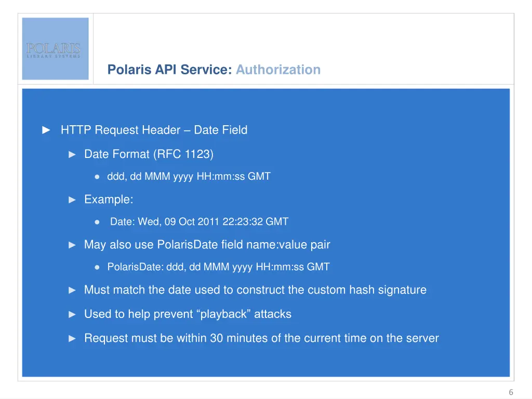Click the arrow bullet before May also use PolarisDate
Image resolution: width=532 pixels, height=399 pixels.
pos(73,245)
